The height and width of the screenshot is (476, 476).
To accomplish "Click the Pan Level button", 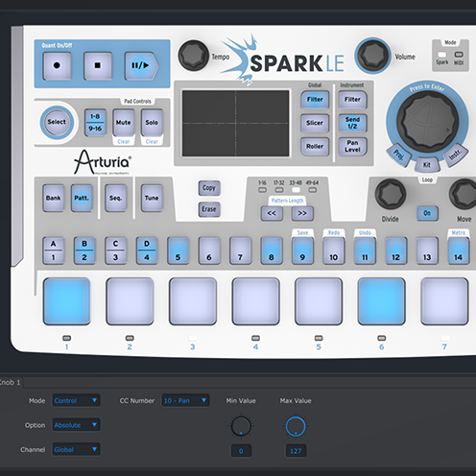I will coord(352,147).
